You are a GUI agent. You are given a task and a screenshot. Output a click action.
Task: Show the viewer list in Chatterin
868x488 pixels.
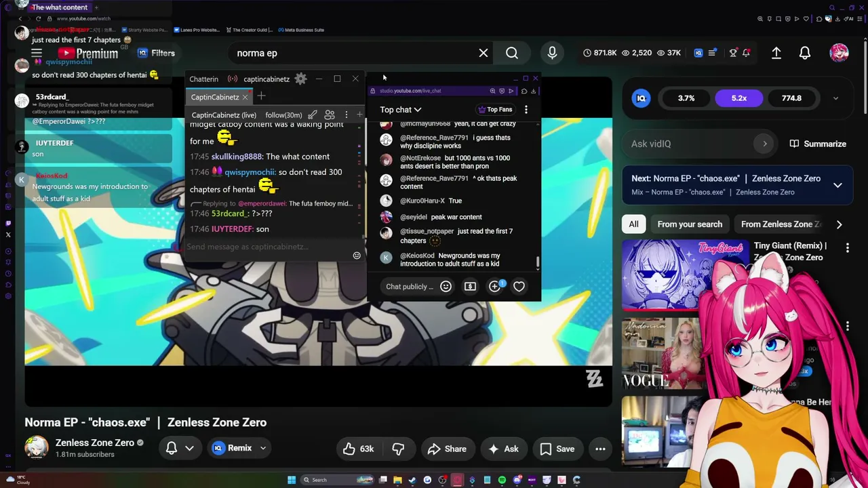pos(330,115)
